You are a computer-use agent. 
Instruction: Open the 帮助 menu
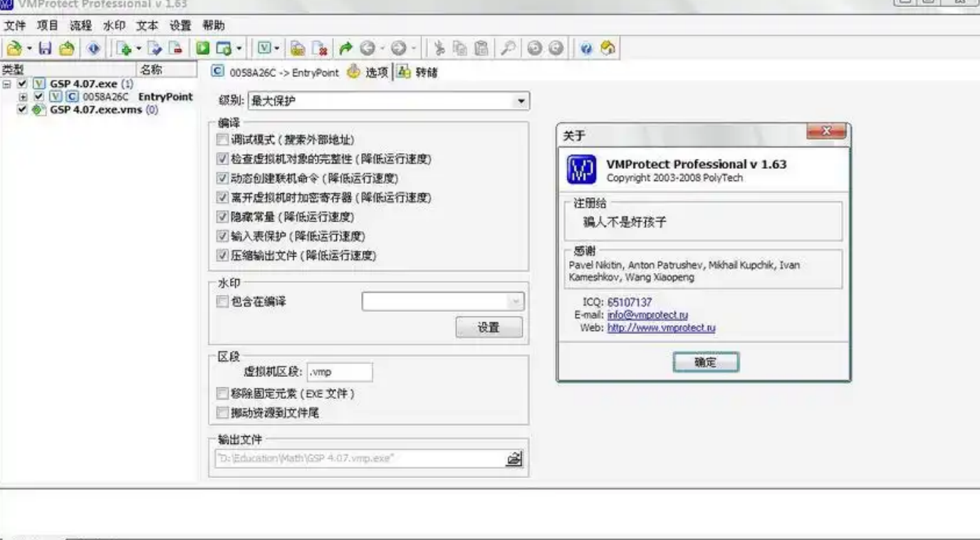[x=213, y=26]
